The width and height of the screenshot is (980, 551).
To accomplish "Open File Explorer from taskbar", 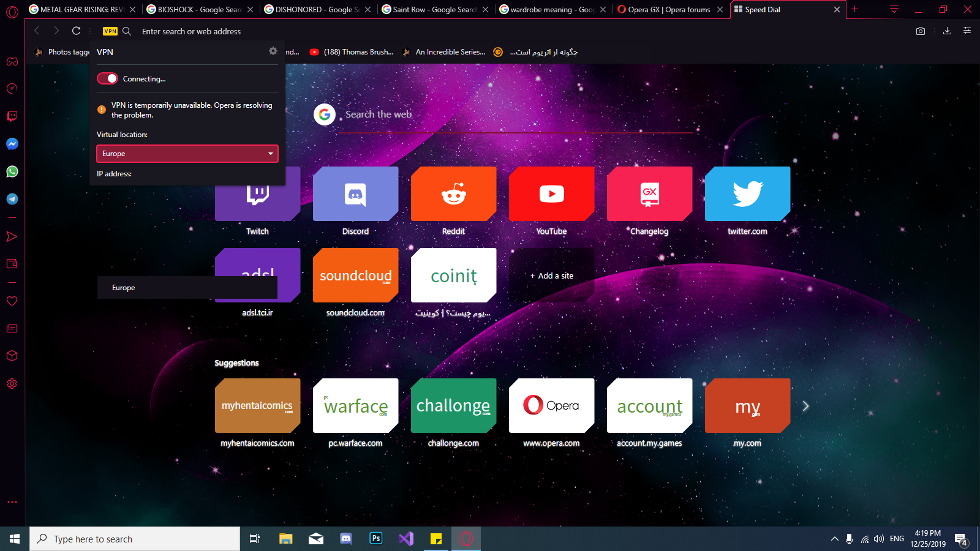I will click(285, 539).
